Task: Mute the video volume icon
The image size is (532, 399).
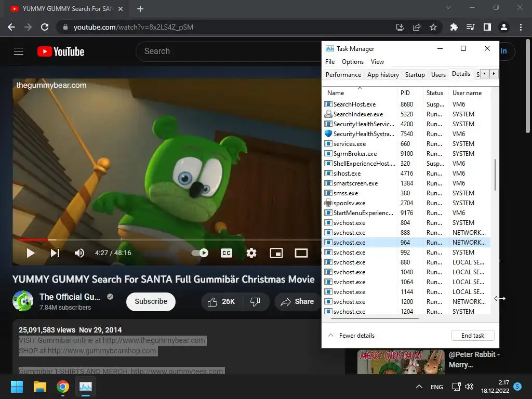Action: (x=79, y=253)
